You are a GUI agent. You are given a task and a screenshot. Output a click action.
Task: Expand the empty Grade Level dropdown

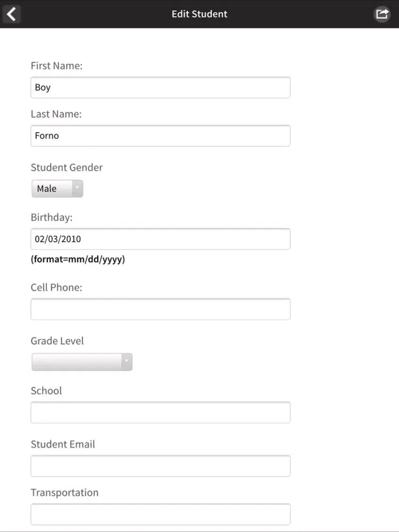tap(82, 362)
